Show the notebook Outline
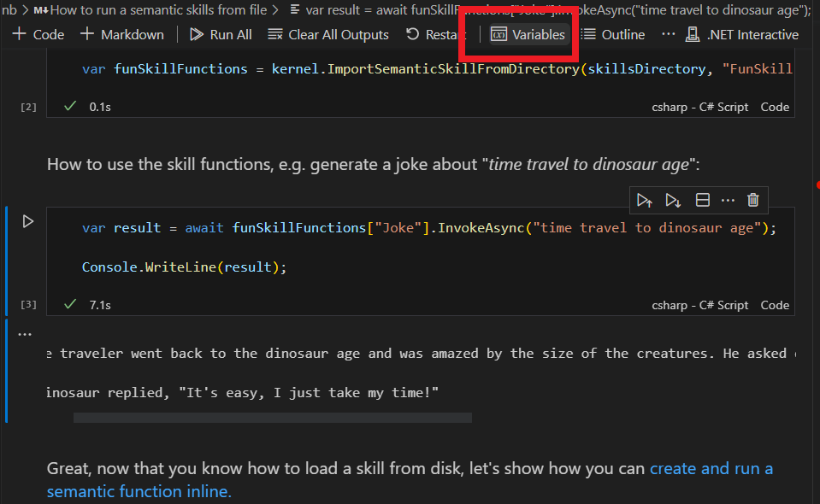 (x=613, y=34)
